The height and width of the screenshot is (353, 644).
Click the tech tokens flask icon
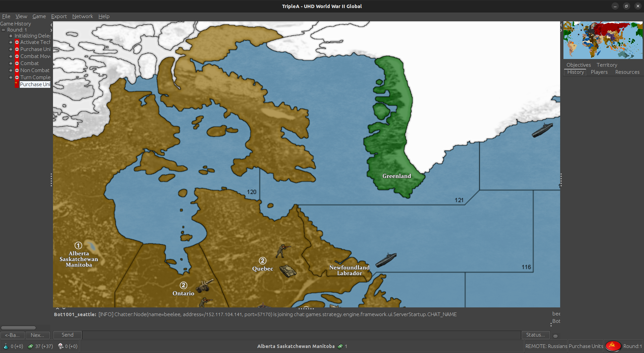[x=6, y=346]
